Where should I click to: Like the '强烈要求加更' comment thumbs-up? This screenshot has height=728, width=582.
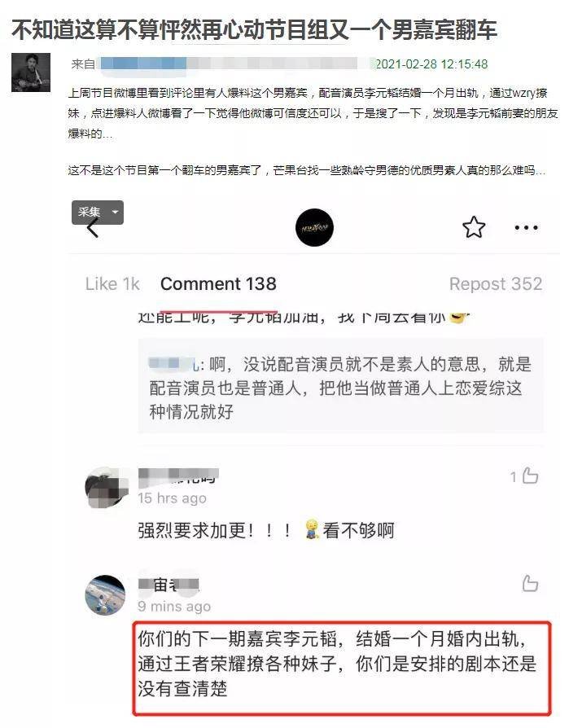(x=530, y=476)
